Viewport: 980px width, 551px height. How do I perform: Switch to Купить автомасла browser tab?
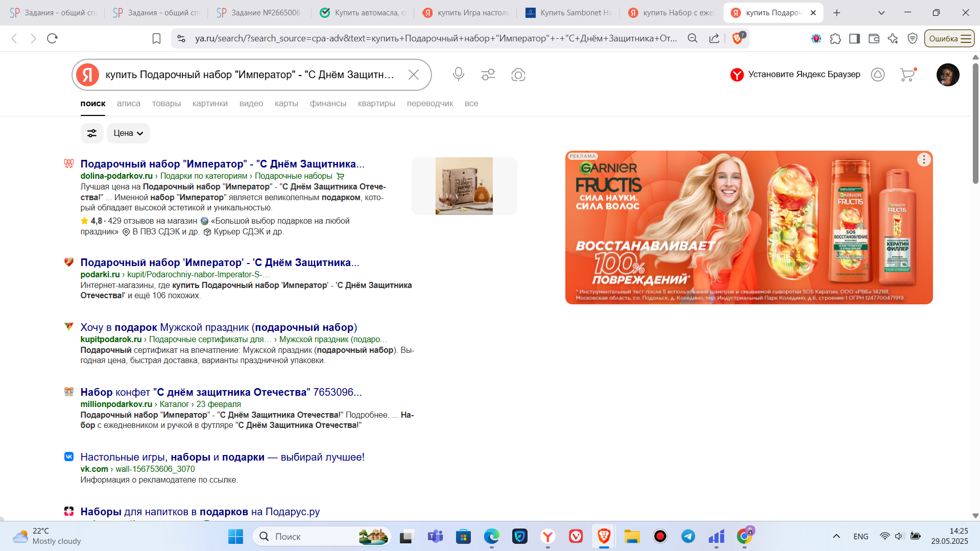363,13
